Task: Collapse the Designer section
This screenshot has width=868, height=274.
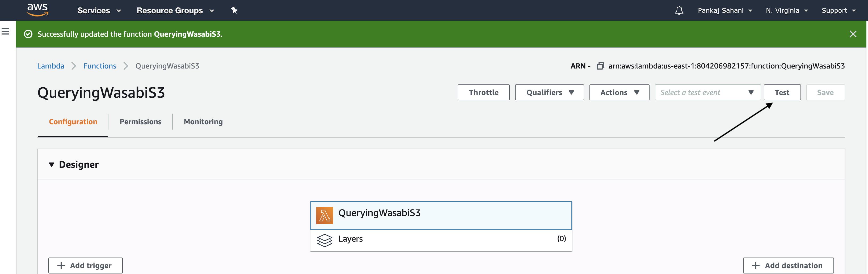Action: tap(52, 165)
